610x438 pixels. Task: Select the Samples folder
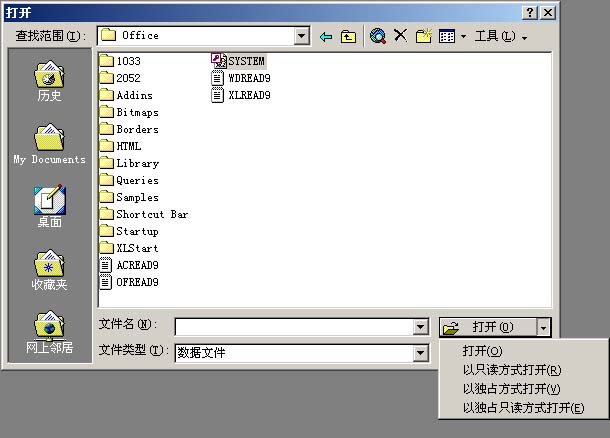(x=129, y=197)
